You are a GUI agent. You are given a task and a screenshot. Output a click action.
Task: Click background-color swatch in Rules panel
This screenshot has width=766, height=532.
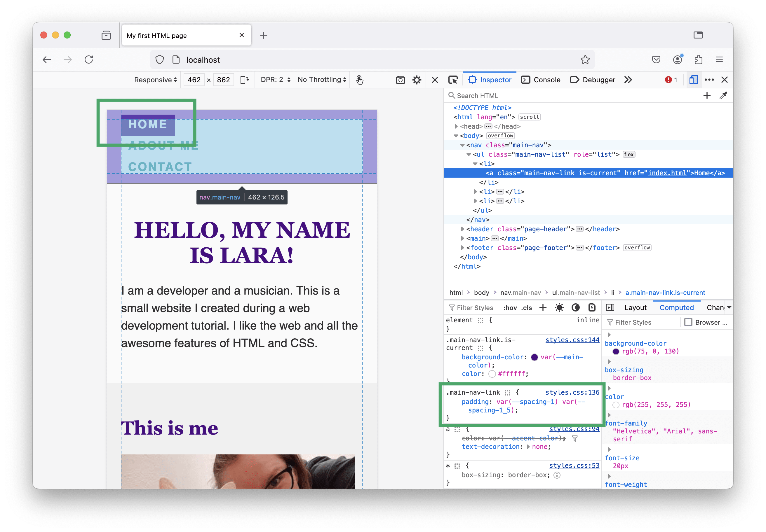[534, 357]
